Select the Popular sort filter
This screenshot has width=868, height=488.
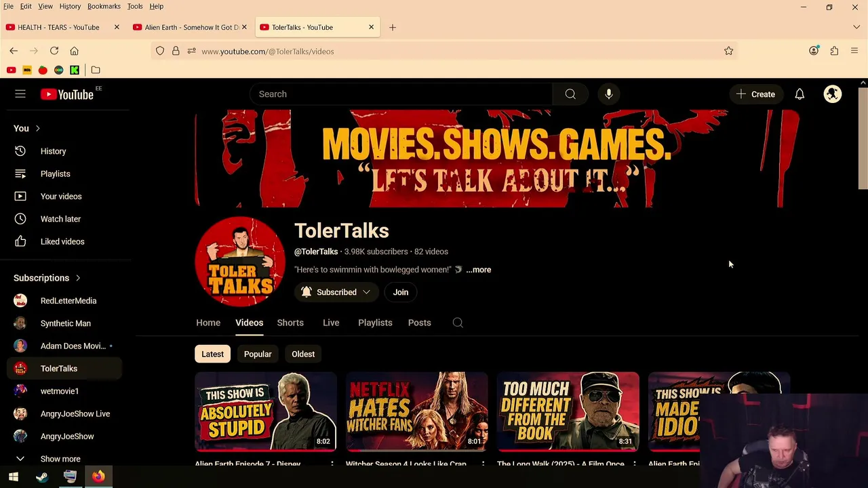point(258,354)
